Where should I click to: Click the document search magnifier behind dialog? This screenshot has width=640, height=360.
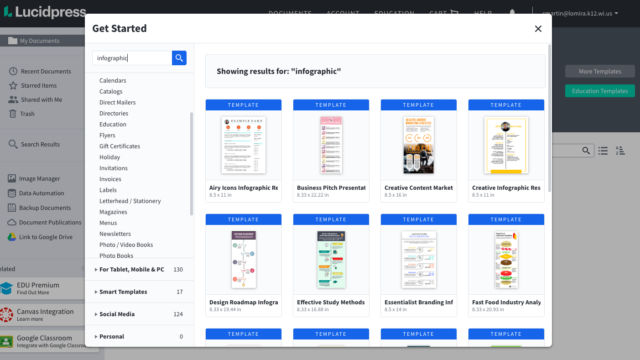pyautogui.click(x=586, y=151)
